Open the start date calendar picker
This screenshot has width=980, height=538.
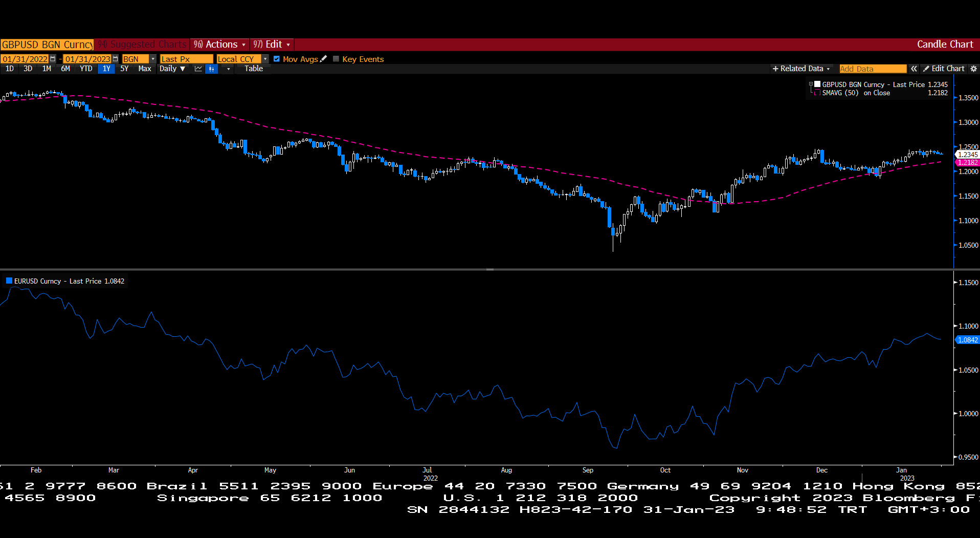click(x=53, y=59)
